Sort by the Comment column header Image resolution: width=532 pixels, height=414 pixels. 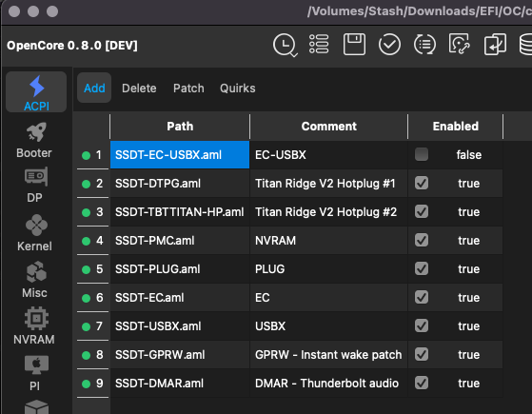[328, 127]
